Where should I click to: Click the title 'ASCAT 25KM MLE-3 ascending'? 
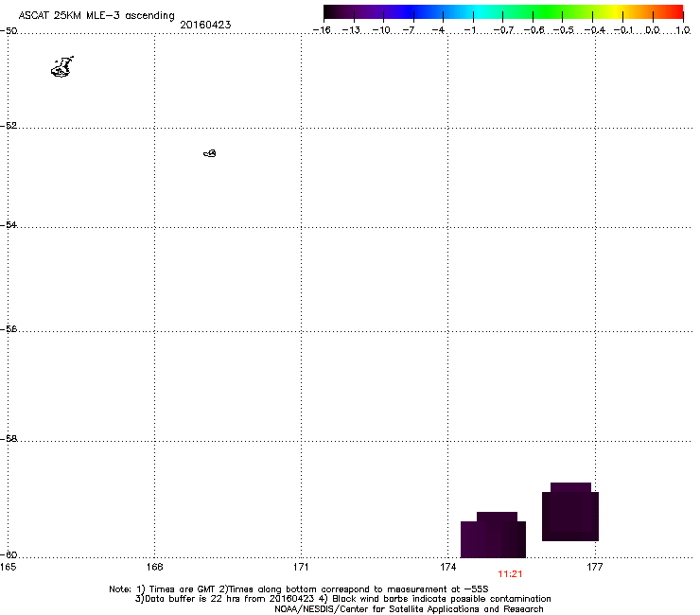pyautogui.click(x=96, y=16)
